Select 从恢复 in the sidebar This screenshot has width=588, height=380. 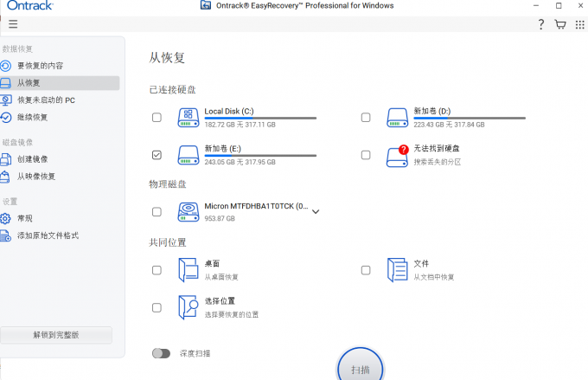click(x=60, y=83)
